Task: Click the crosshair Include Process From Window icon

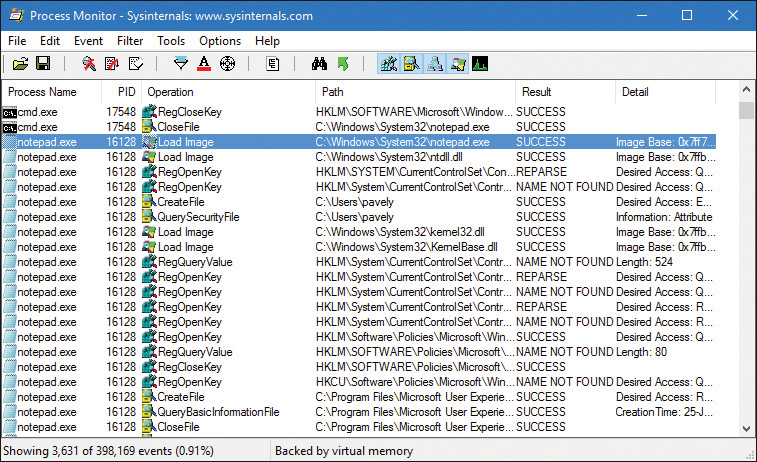Action: point(227,64)
